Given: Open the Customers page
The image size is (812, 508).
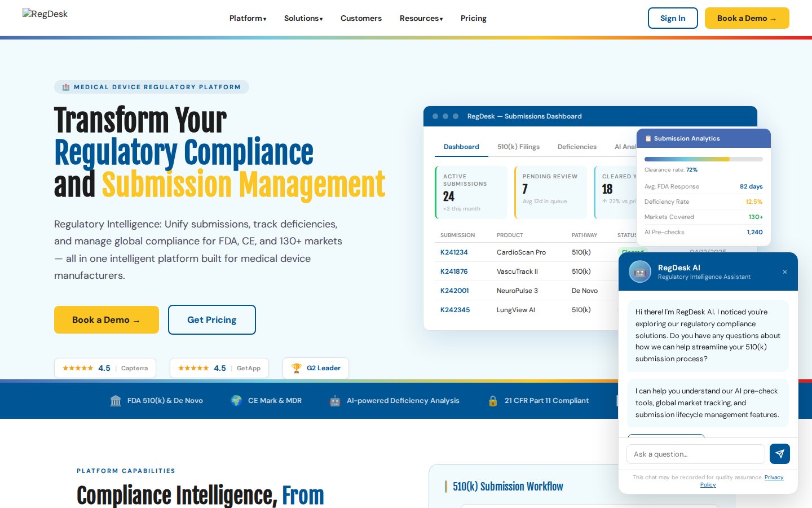Looking at the screenshot, I should [x=361, y=18].
